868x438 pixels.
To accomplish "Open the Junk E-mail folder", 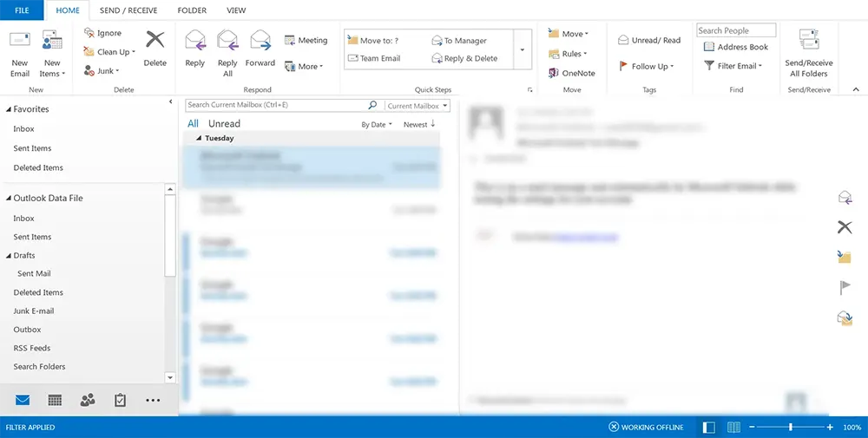I will [34, 311].
